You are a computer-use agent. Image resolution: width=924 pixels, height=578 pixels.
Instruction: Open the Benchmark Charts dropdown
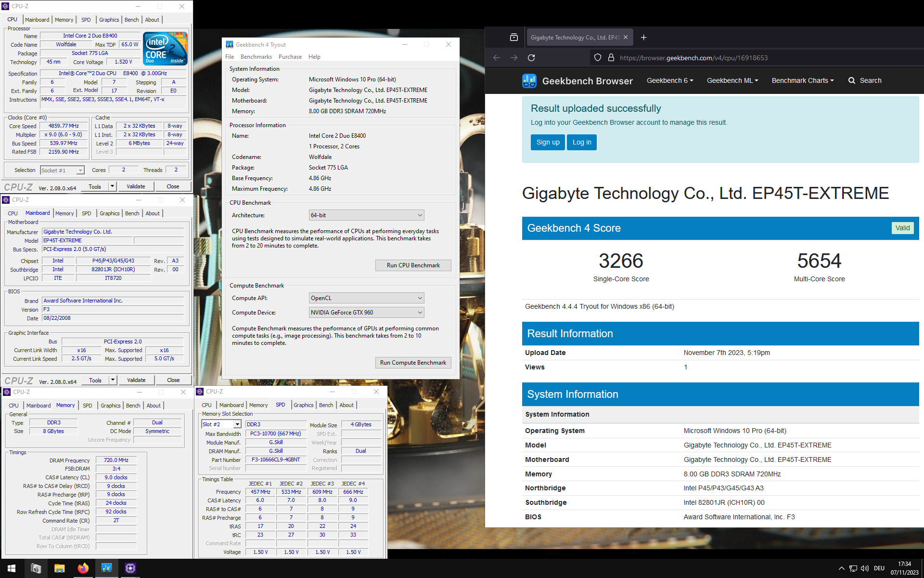point(803,80)
